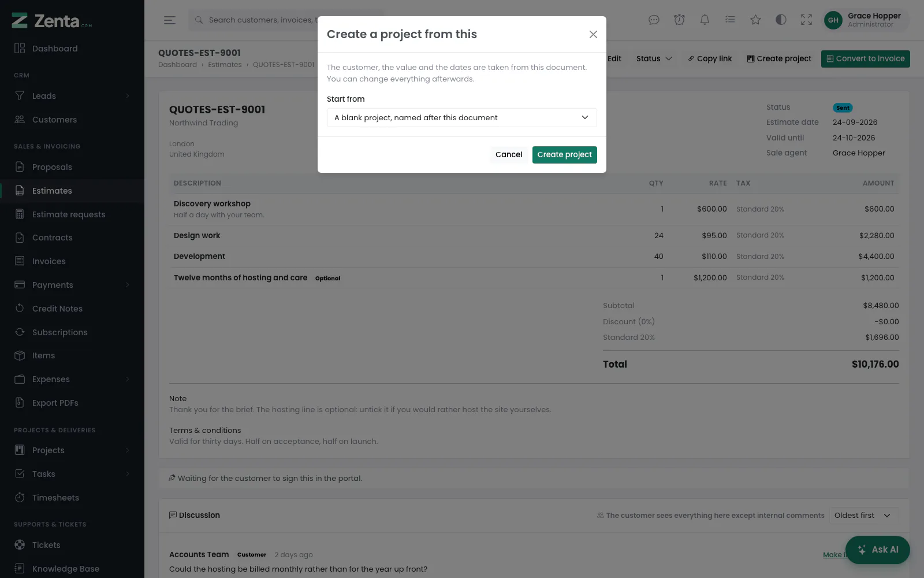
Task: Click Create project in the page toolbar
Action: click(779, 58)
